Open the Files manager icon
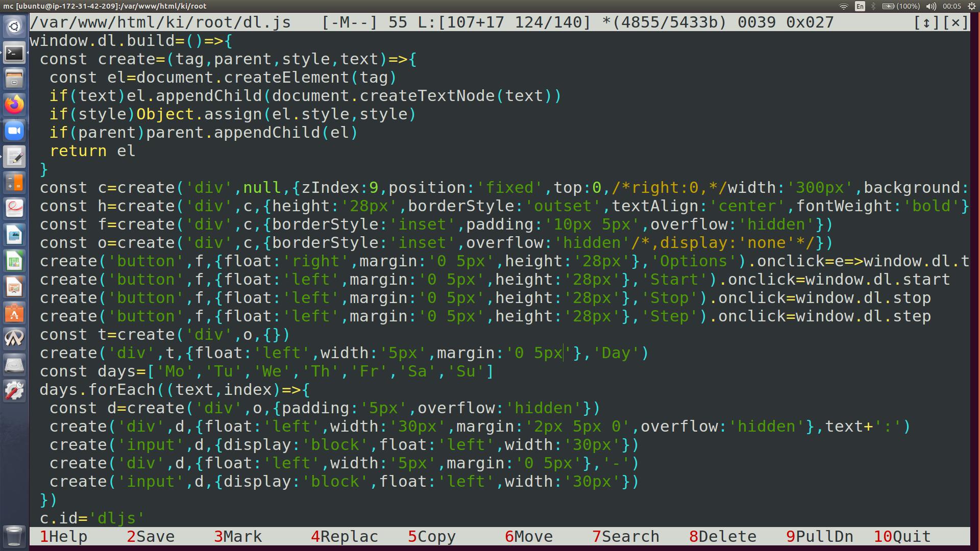 (x=14, y=79)
